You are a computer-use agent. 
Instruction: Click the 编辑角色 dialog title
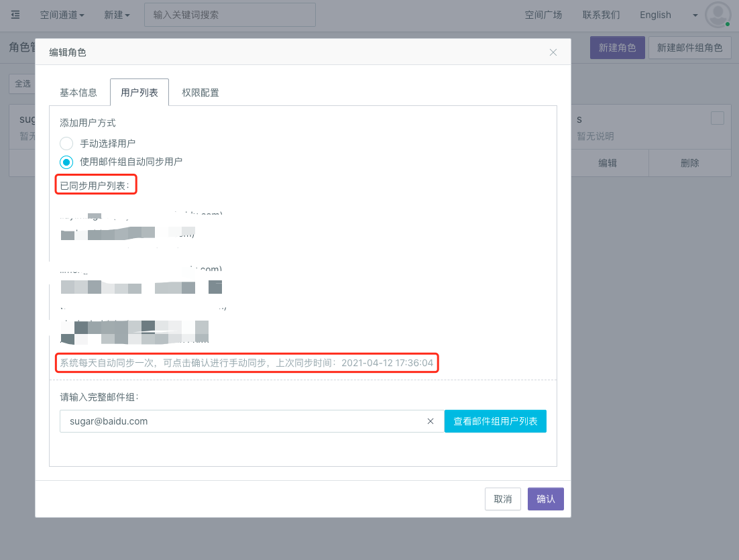coord(68,52)
